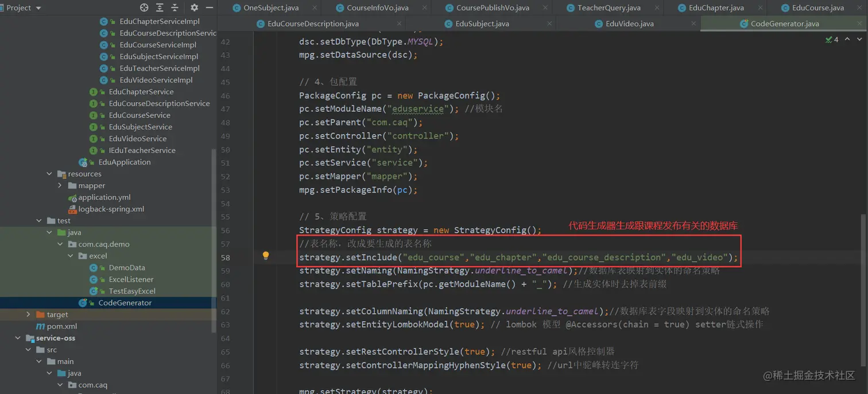Click the resources folder icon
Viewport: 868px width, 394px height.
[61, 174]
